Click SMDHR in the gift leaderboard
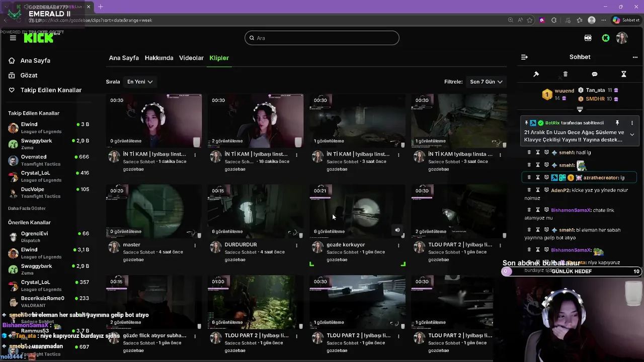The height and width of the screenshot is (362, 644). click(595, 99)
